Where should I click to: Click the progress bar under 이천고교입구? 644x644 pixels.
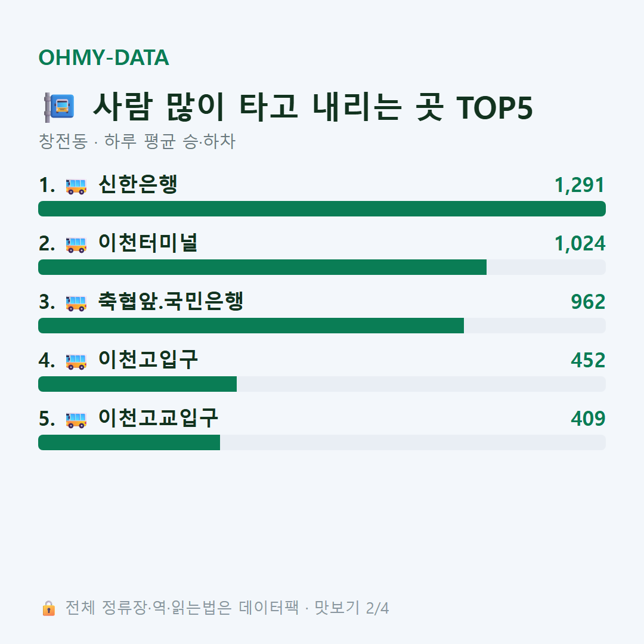pos(322,442)
